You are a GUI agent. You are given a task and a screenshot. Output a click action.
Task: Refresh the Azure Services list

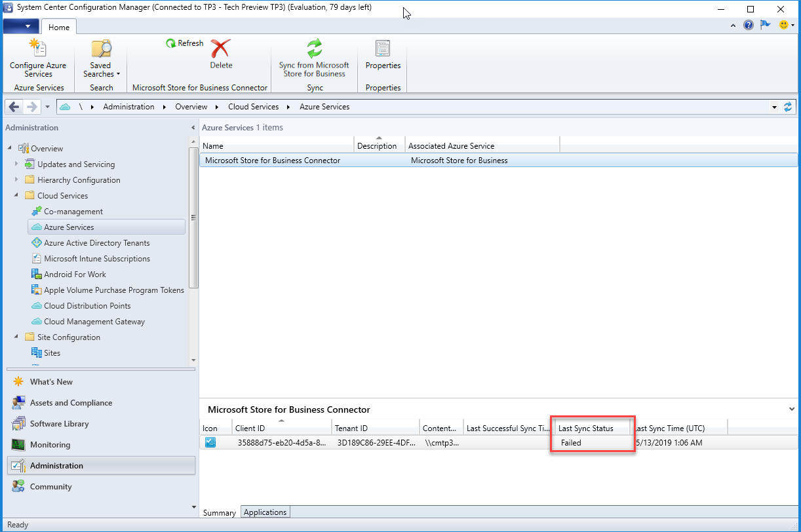point(185,43)
